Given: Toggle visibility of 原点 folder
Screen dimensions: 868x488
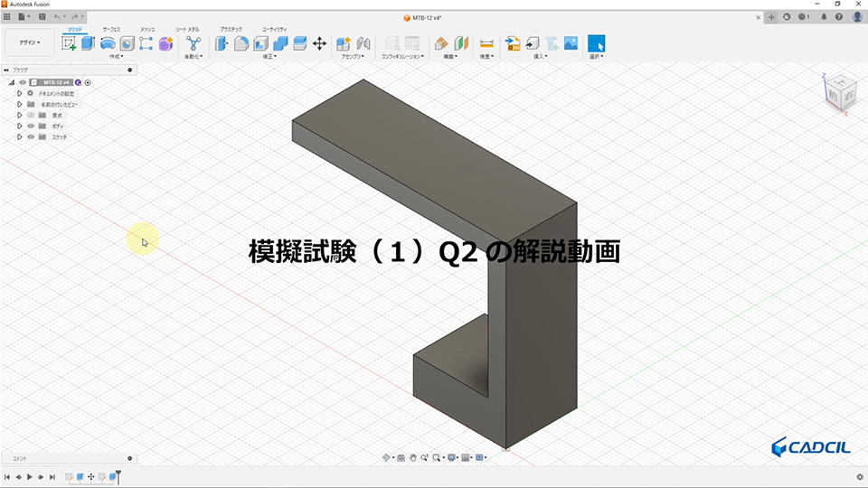Looking at the screenshot, I should 31,115.
